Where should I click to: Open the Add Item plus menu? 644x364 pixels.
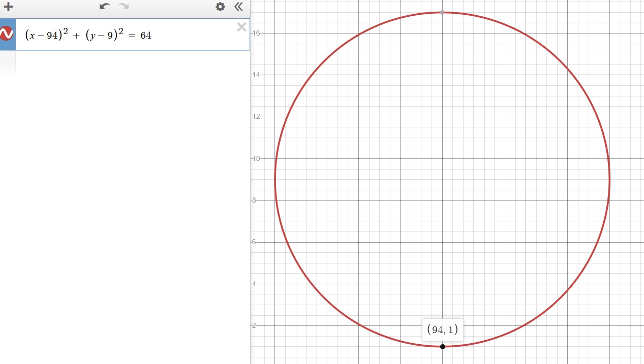tap(8, 7)
